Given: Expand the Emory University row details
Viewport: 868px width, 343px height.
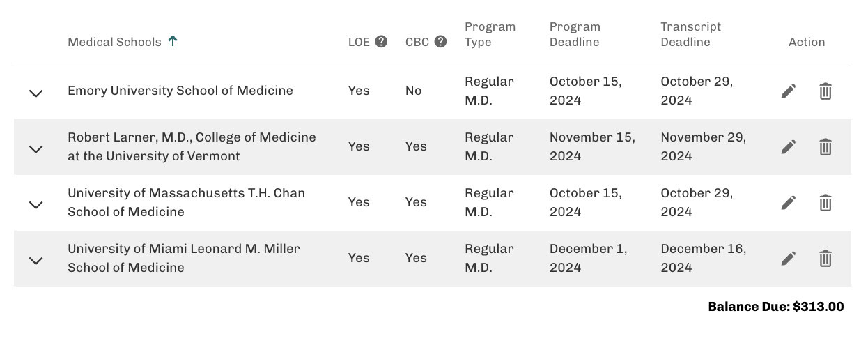Looking at the screenshot, I should [x=36, y=93].
